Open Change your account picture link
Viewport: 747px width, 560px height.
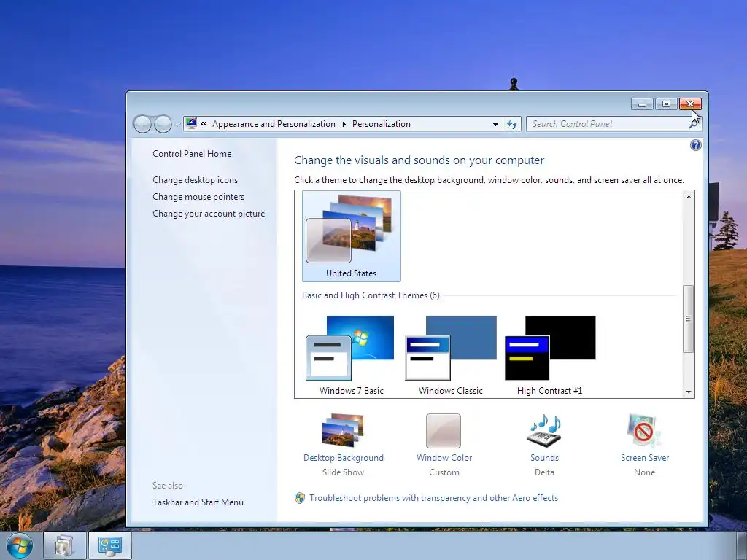(x=209, y=214)
